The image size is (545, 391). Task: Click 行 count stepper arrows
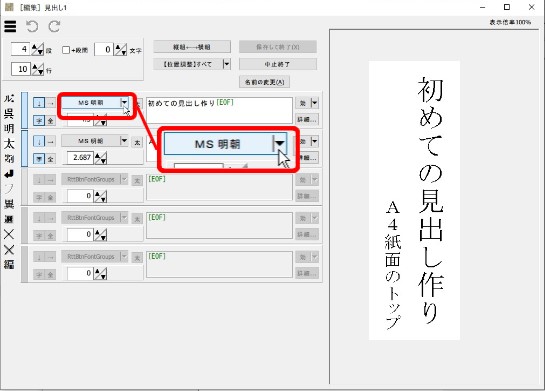click(x=38, y=70)
